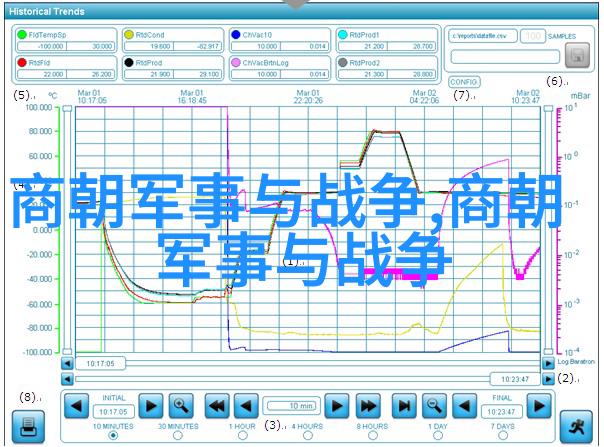The height and width of the screenshot is (447, 604).
Task: Select the 10 MINUTES radio button
Action: tap(113, 435)
